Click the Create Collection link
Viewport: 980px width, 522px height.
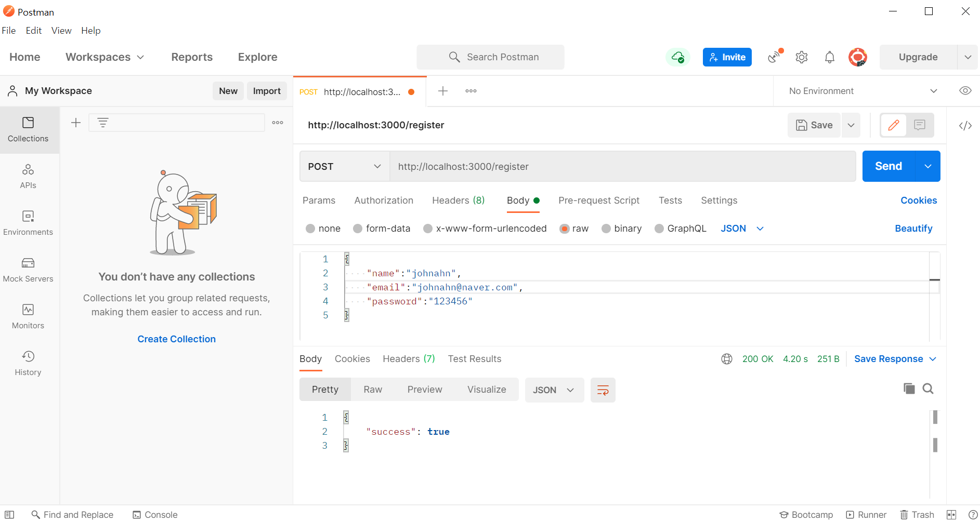[177, 339]
